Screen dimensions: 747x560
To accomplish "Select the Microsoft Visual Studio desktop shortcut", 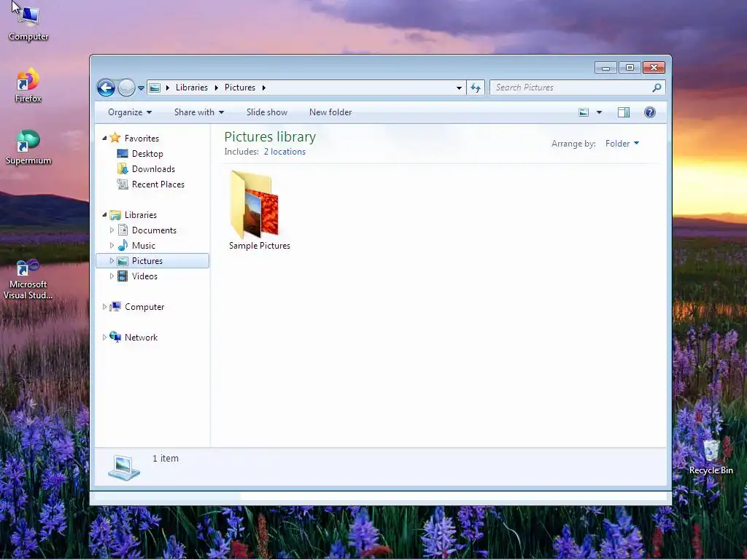I will point(28,280).
